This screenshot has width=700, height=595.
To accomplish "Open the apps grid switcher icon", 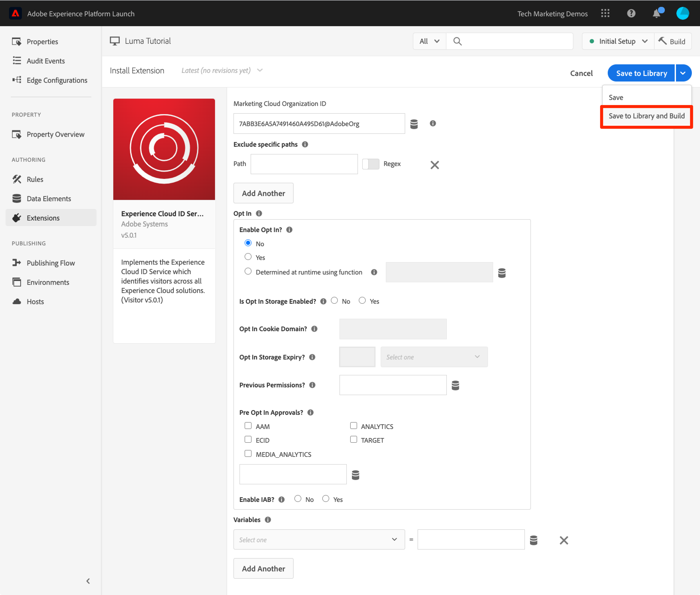I will click(605, 14).
